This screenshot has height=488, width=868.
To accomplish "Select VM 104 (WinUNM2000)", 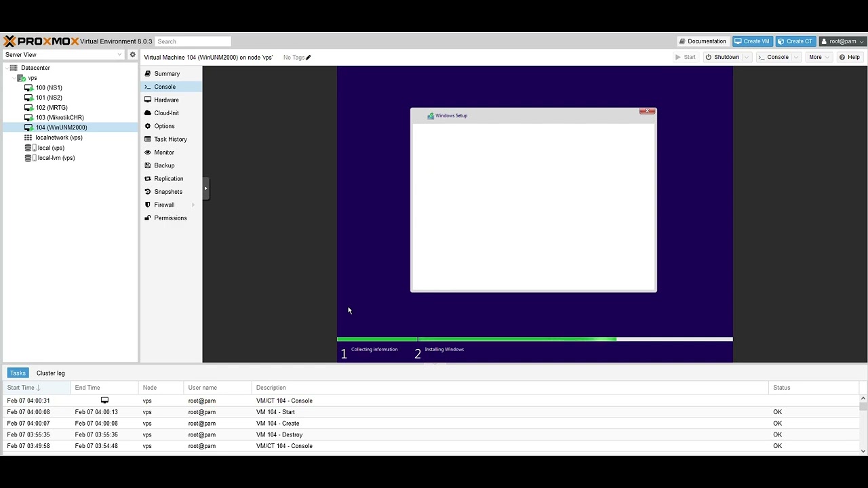I will click(x=61, y=127).
